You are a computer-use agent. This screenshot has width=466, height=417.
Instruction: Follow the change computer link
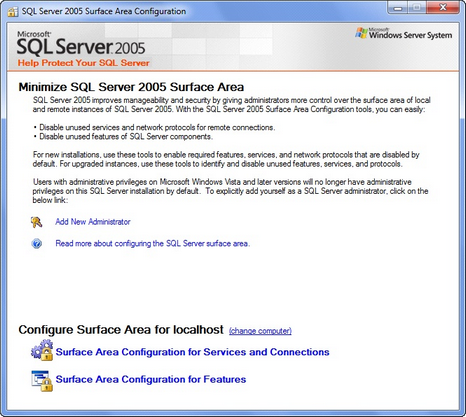pos(260,331)
